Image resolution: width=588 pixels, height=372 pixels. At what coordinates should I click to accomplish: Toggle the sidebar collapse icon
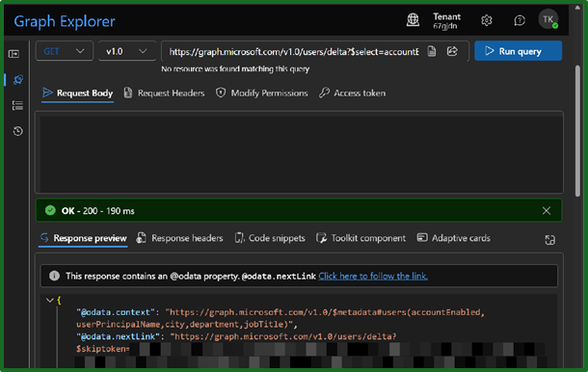coord(13,54)
